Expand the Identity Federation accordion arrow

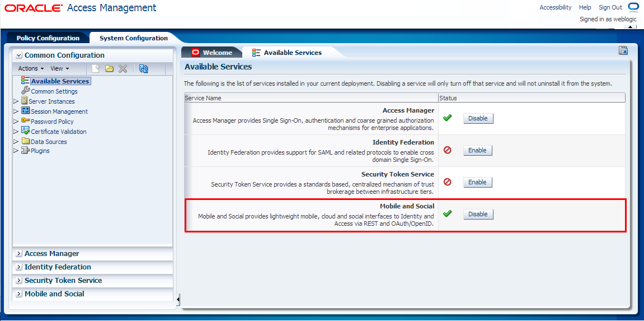tap(19, 267)
